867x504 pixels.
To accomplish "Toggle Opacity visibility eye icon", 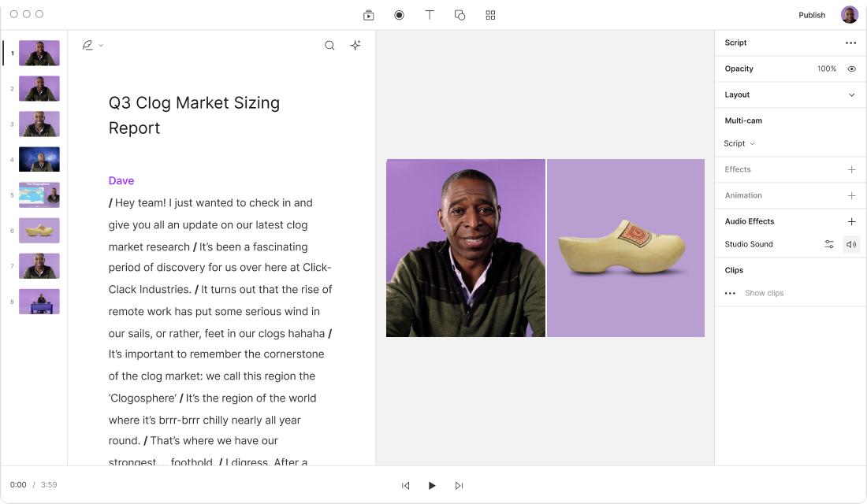I will coord(851,69).
